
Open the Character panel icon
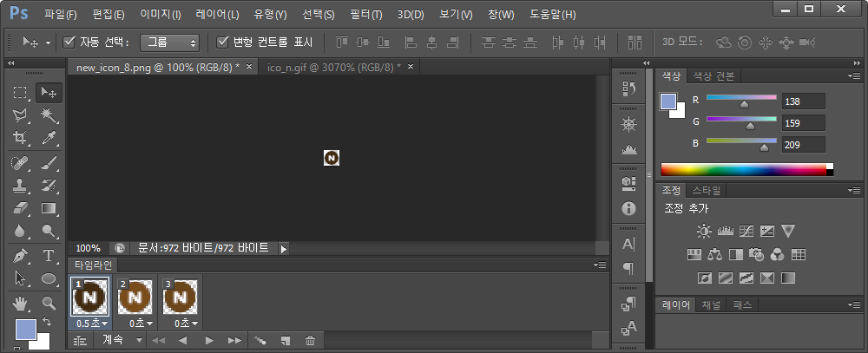tap(628, 244)
